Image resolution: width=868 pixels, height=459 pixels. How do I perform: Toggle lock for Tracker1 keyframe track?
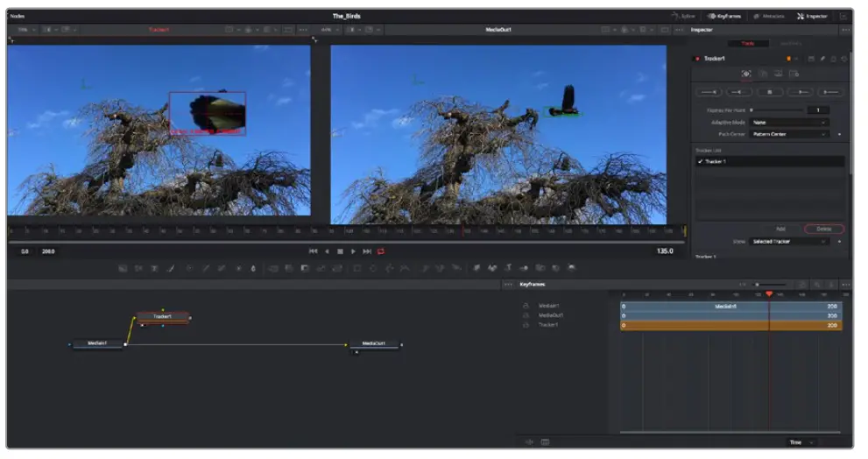526,325
